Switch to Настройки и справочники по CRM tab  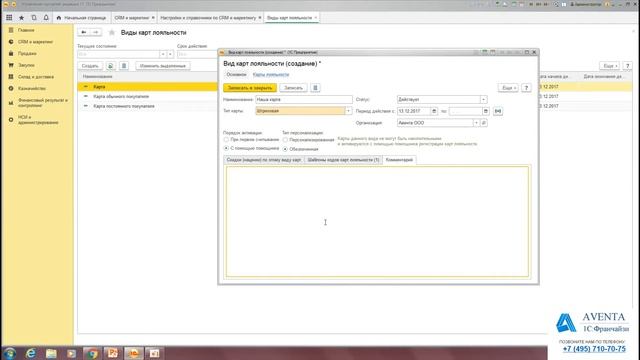[x=208, y=18]
